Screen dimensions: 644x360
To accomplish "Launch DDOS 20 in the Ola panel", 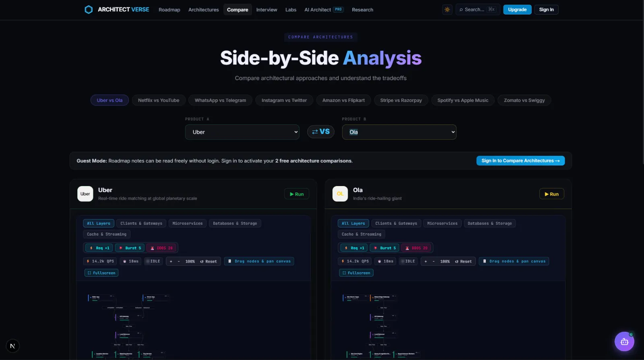I will pyautogui.click(x=416, y=248).
